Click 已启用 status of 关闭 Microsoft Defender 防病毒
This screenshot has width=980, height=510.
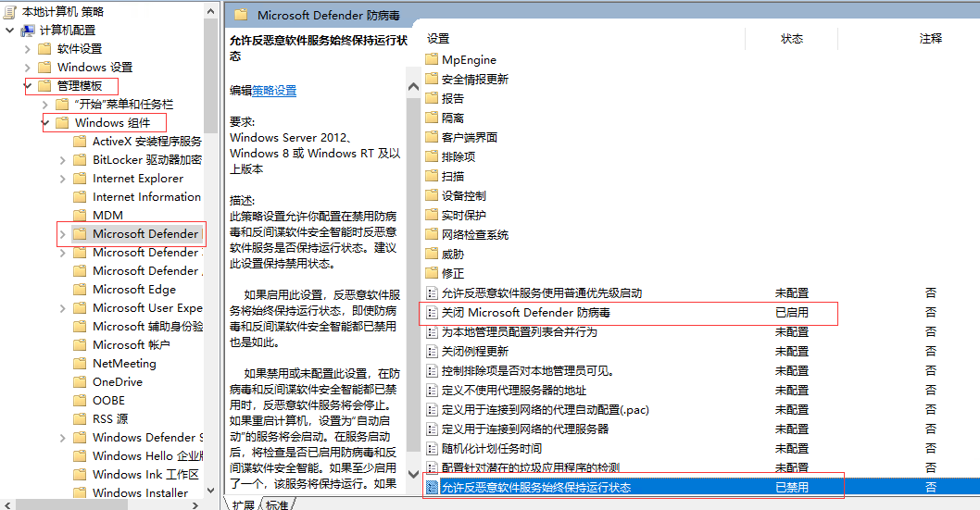(x=791, y=312)
